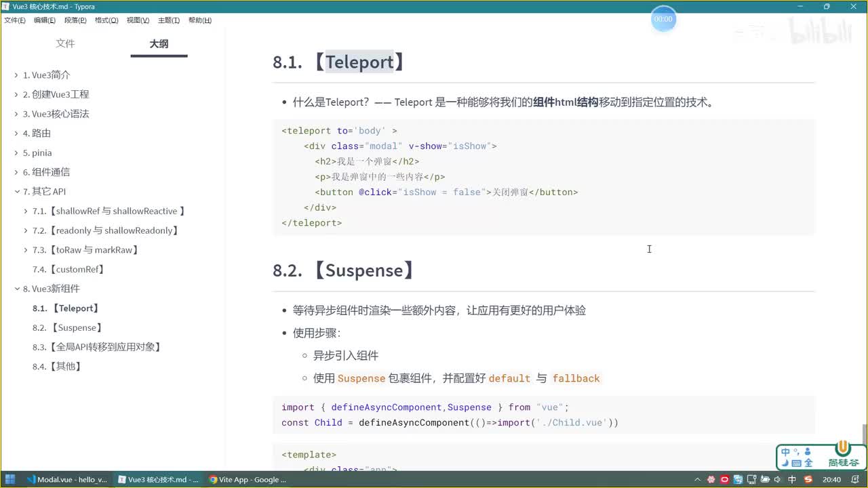Image resolution: width=868 pixels, height=488 pixels.
Task: Expand 7.2 readonly 与 shallowReadonly chevron
Action: pyautogui.click(x=26, y=230)
